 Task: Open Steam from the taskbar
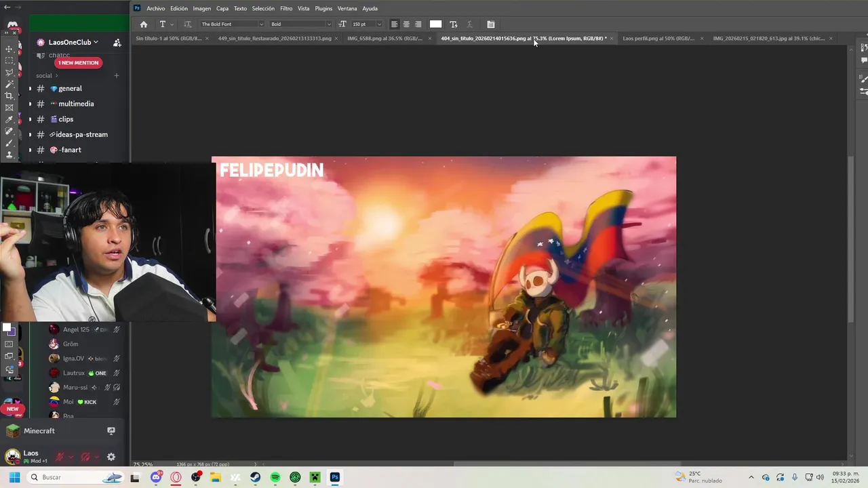pos(255,477)
